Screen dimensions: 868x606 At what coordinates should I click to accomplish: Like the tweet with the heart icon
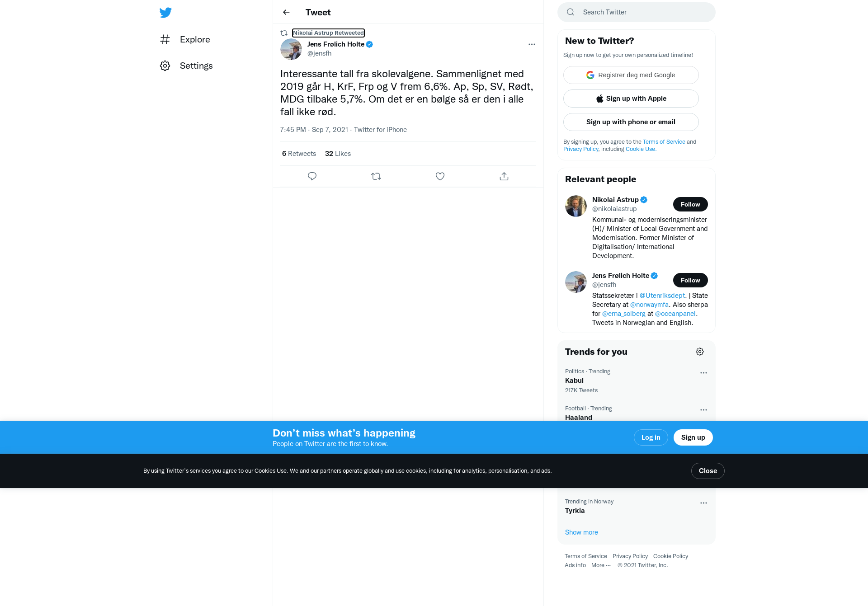click(x=440, y=176)
